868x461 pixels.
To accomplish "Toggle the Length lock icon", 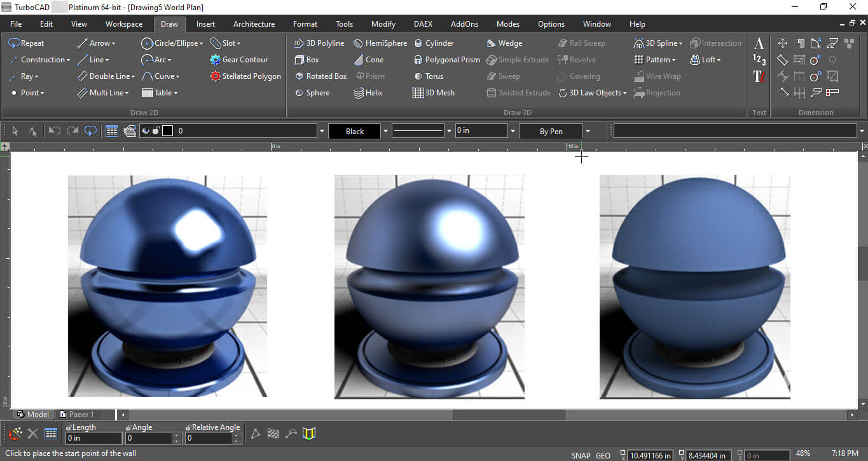I will tap(68, 428).
